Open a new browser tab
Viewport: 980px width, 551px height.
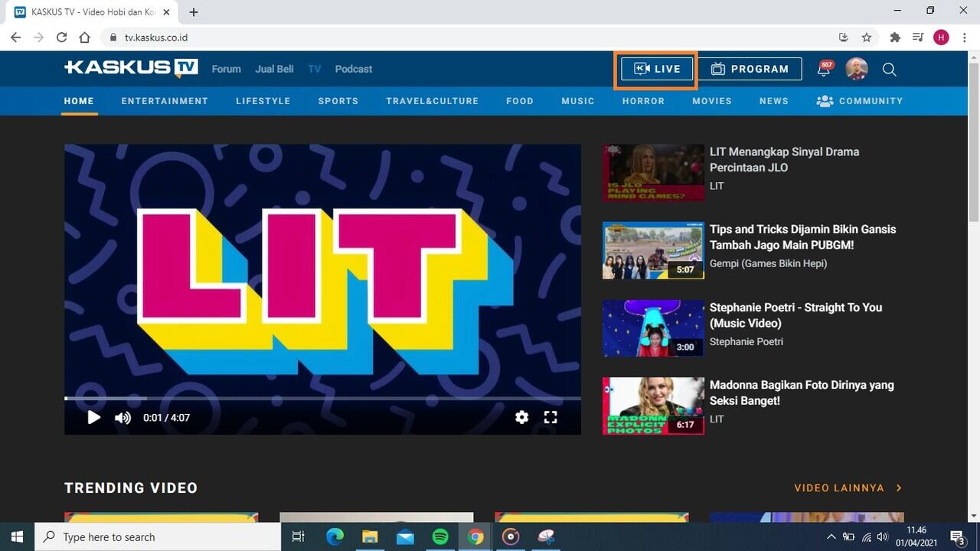[x=194, y=12]
